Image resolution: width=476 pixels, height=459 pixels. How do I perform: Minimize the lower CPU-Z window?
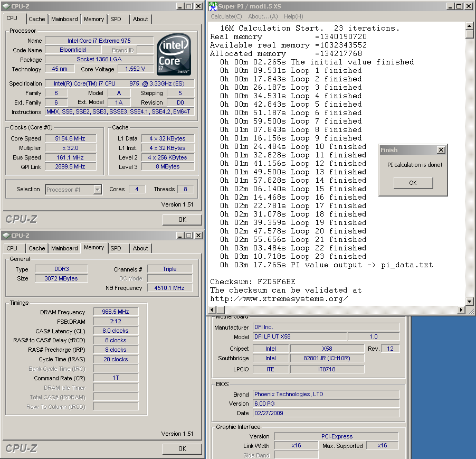pyautogui.click(x=180, y=236)
